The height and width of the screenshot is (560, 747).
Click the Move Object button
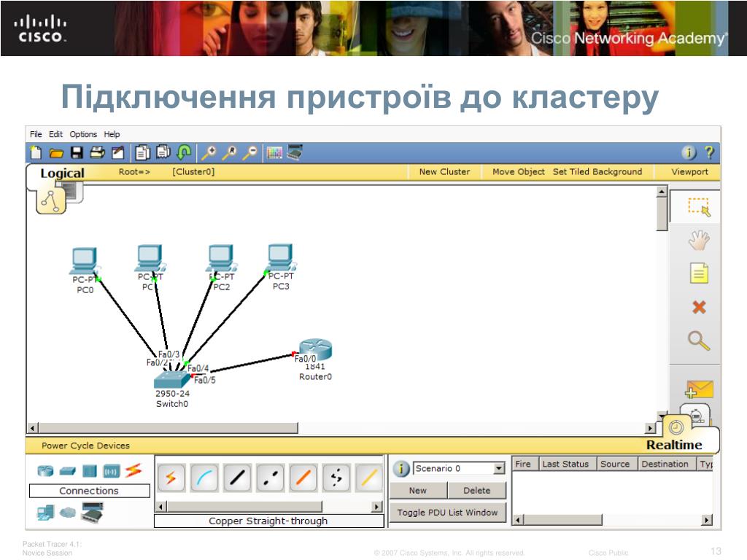point(519,172)
